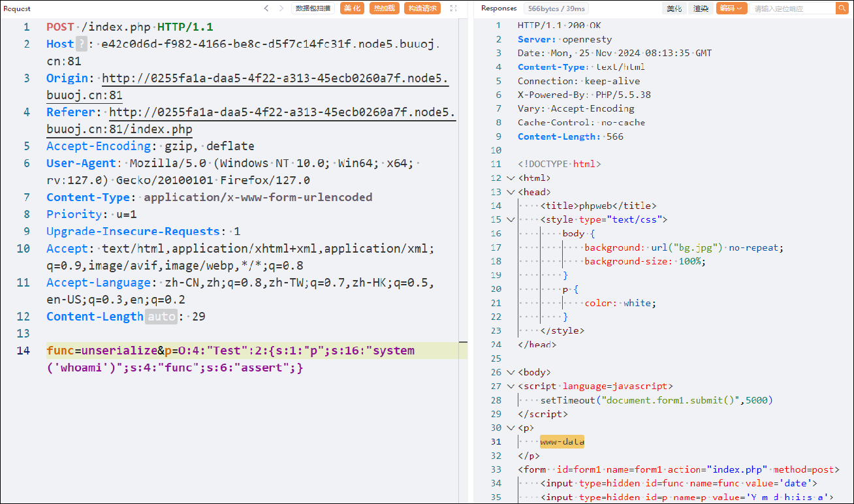This screenshot has width=854, height=504.
Task: Click the 'Priority: u=1' header line
Action: [91, 214]
